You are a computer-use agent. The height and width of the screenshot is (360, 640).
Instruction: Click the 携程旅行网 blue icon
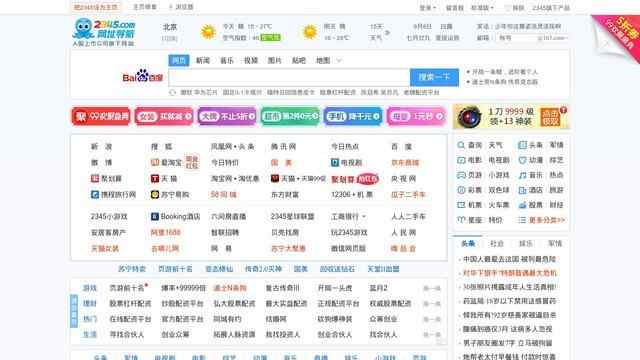(95, 195)
